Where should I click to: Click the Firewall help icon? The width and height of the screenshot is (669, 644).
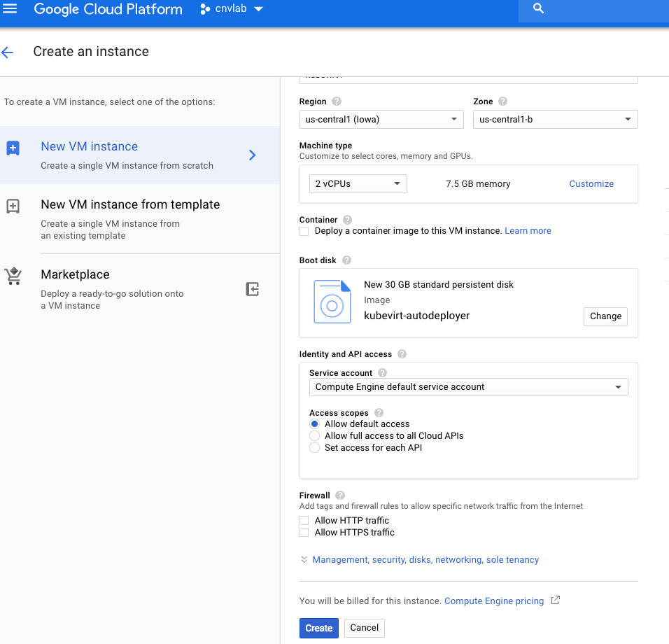340,495
